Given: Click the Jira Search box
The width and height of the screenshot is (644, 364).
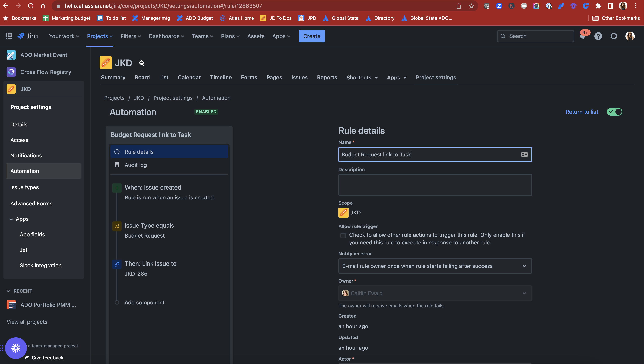Looking at the screenshot, I should (x=535, y=36).
